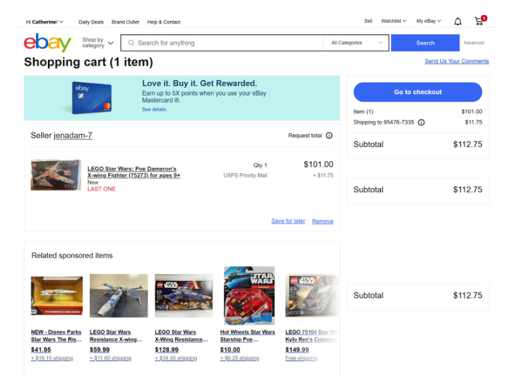Click + $8.25 shipping text
Image resolution: width=532 pixels, height=392 pixels.
tap(239, 358)
